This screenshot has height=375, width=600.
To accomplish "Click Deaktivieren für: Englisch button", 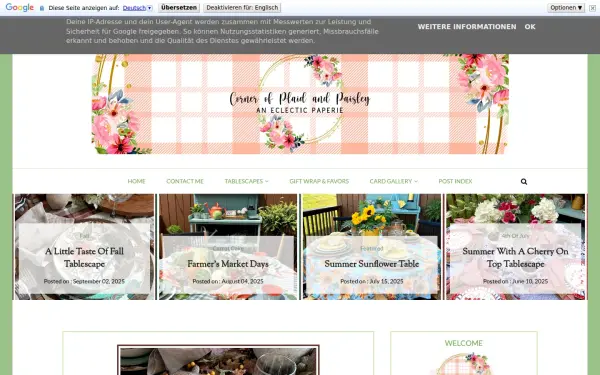I will tap(242, 8).
